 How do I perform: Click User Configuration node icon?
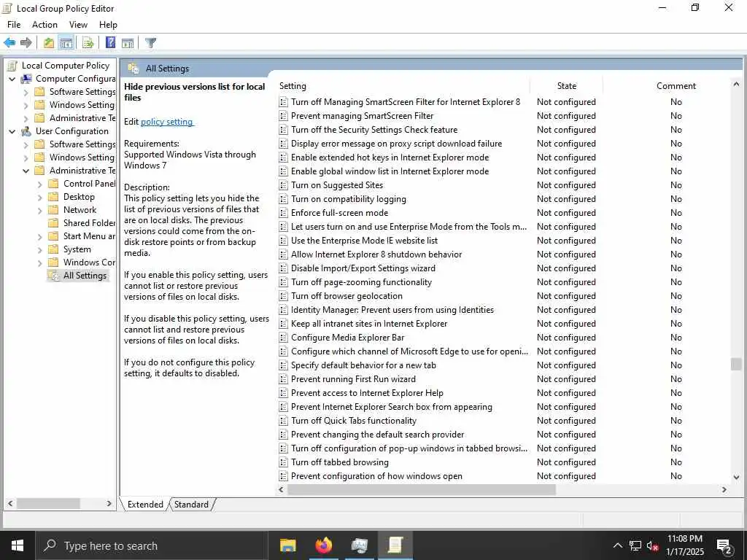tap(27, 131)
